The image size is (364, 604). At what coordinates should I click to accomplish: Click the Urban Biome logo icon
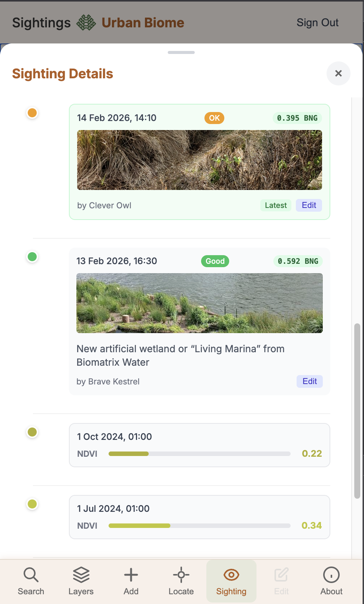[86, 23]
